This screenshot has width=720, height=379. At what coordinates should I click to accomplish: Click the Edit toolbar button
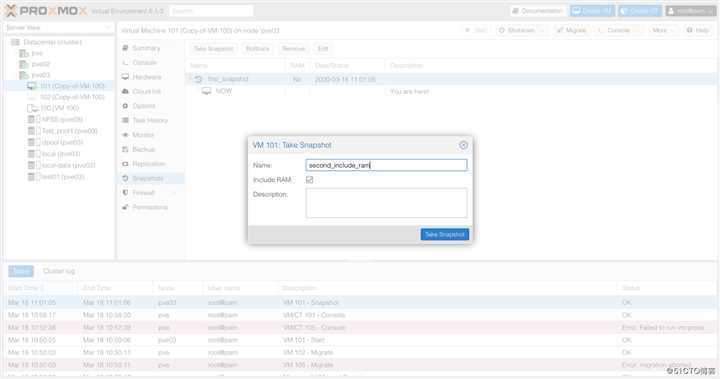click(x=323, y=48)
